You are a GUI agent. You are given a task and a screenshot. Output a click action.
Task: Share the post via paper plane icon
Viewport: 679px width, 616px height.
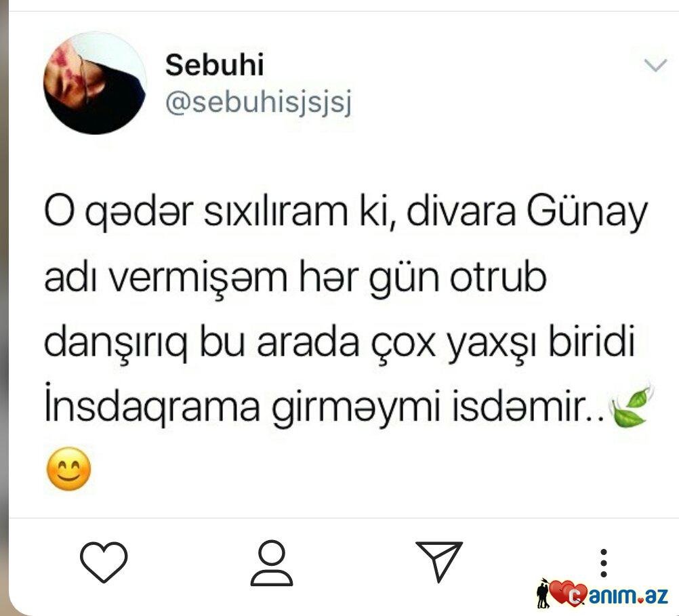(439, 561)
